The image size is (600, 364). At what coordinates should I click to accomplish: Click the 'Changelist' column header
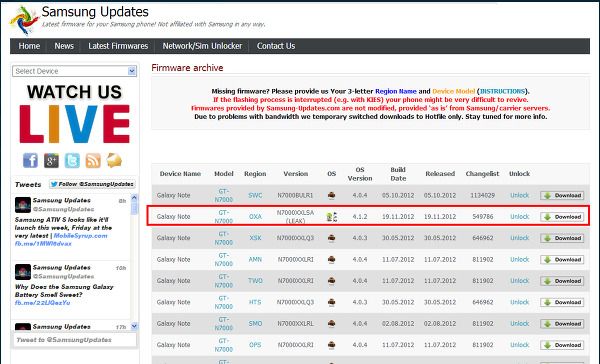point(482,174)
